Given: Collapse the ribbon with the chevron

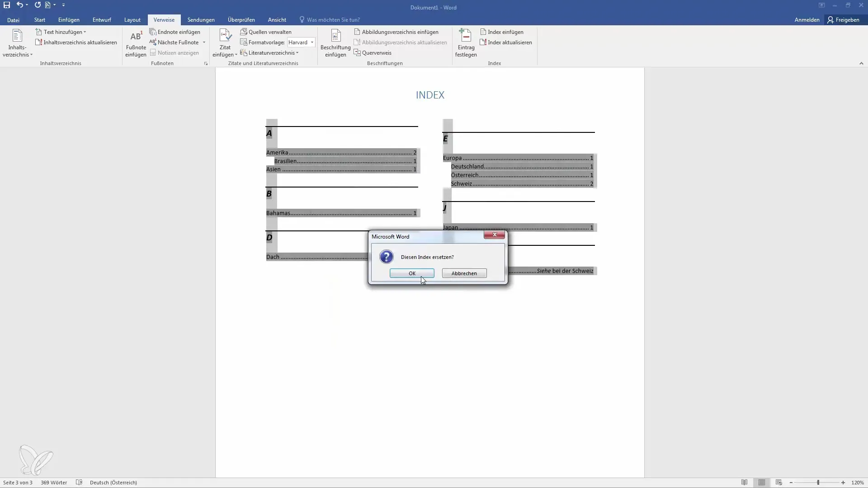Looking at the screenshot, I should (x=861, y=64).
